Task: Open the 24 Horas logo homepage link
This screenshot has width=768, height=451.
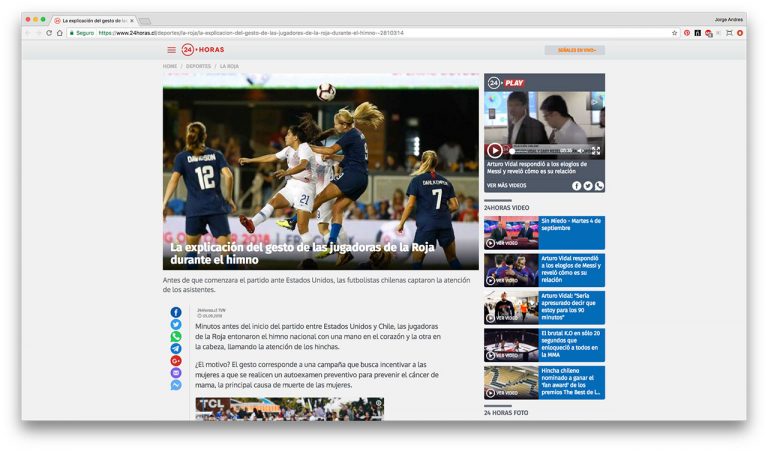Action: [x=203, y=49]
